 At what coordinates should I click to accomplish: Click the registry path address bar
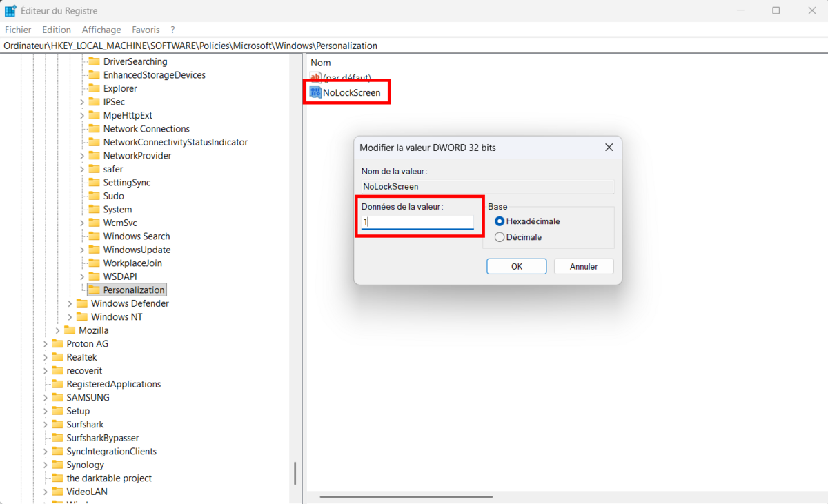pyautogui.click(x=414, y=46)
